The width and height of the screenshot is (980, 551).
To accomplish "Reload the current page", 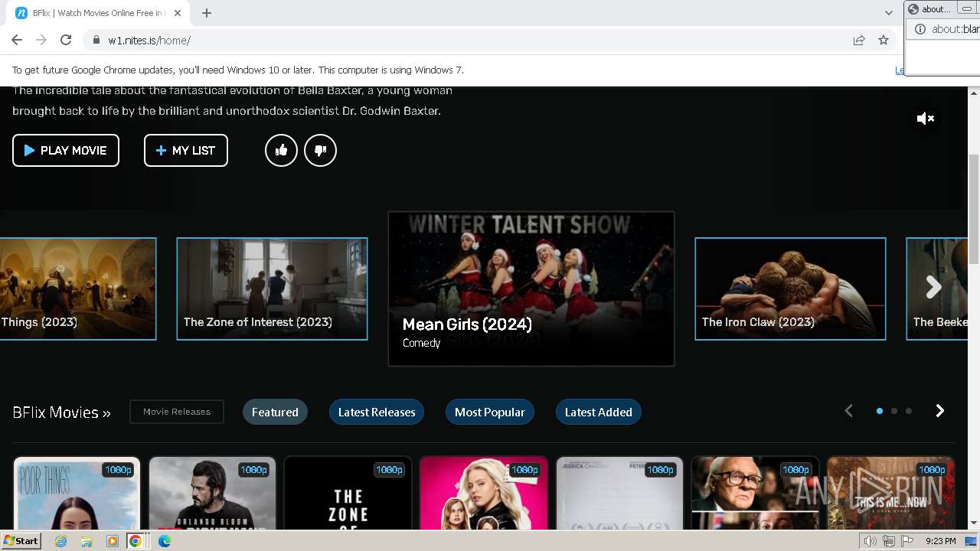I will pos(66,41).
